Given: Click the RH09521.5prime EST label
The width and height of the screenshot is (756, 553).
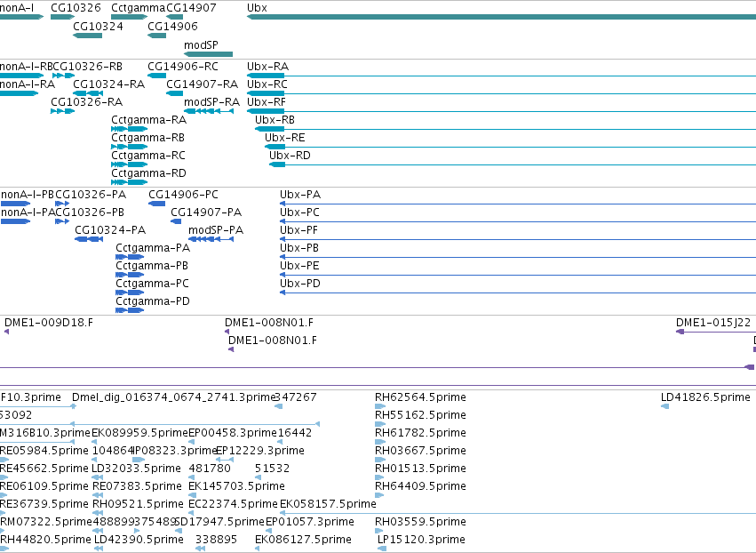Looking at the screenshot, I should [138, 504].
